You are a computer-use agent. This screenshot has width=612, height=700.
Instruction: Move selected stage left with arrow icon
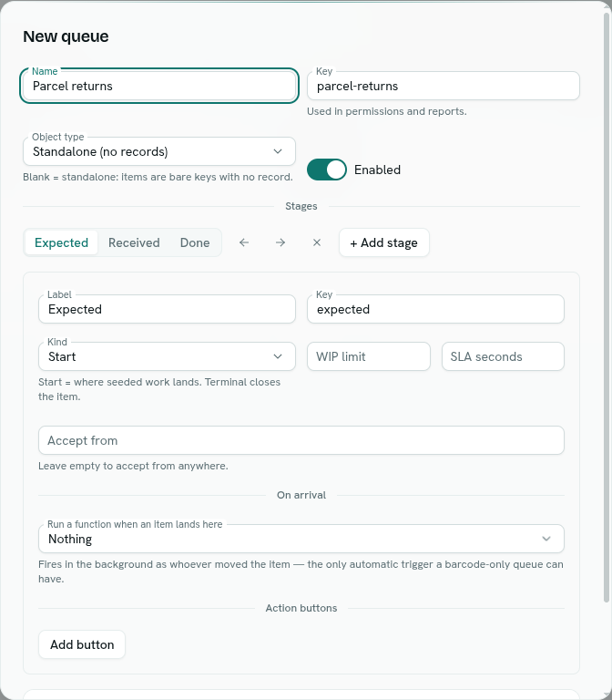coord(243,242)
